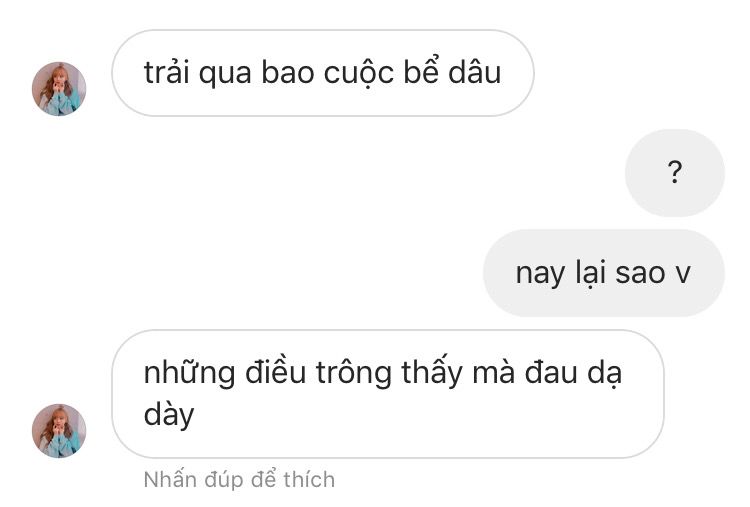The image size is (750, 507).
Task: Select the sent '?' message bubble
Action: (x=674, y=173)
